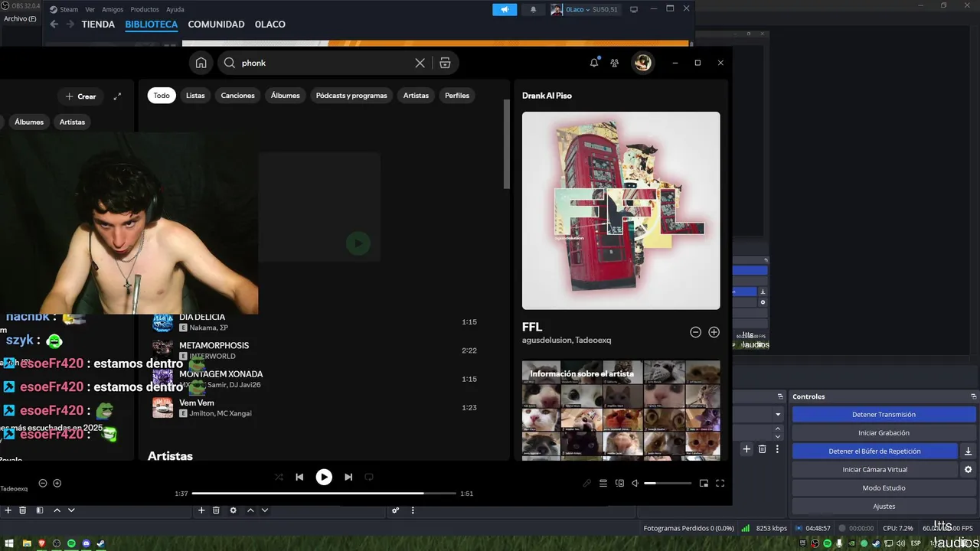Clear the 'phonk' search text with X
The width and height of the screenshot is (980, 551).
(x=420, y=63)
